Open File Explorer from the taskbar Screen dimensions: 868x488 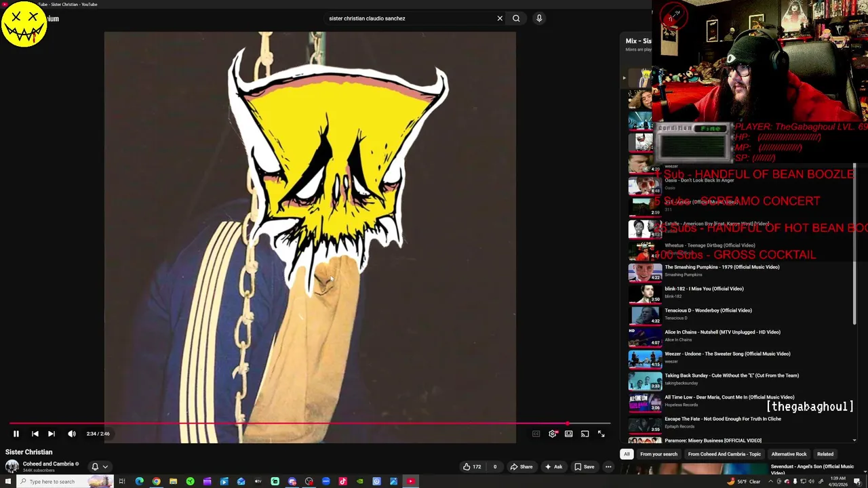coord(173,481)
